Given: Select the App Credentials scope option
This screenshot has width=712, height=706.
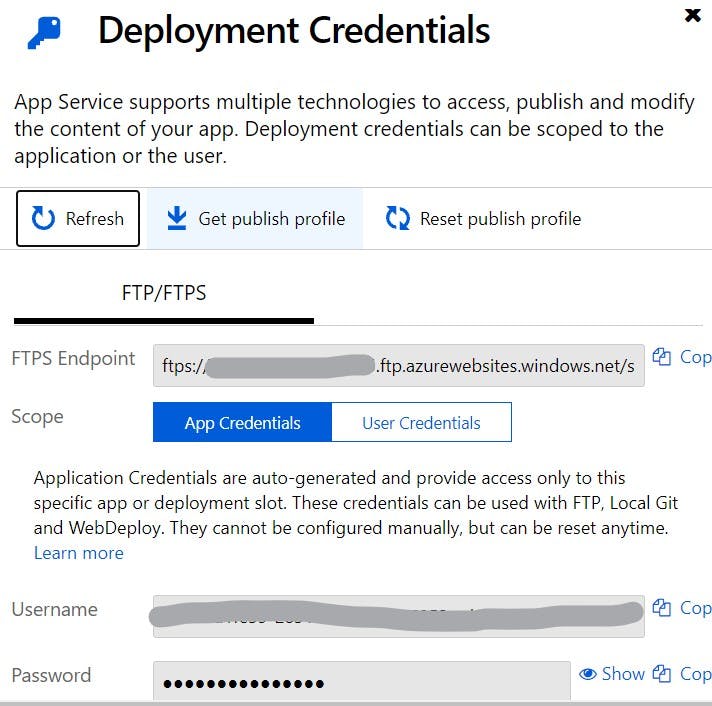Looking at the screenshot, I should tap(242, 422).
